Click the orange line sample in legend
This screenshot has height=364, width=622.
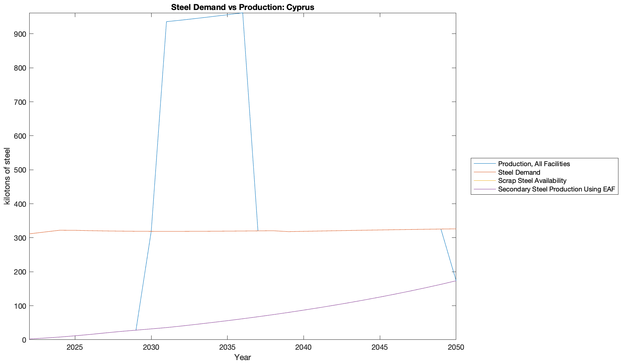(x=485, y=172)
